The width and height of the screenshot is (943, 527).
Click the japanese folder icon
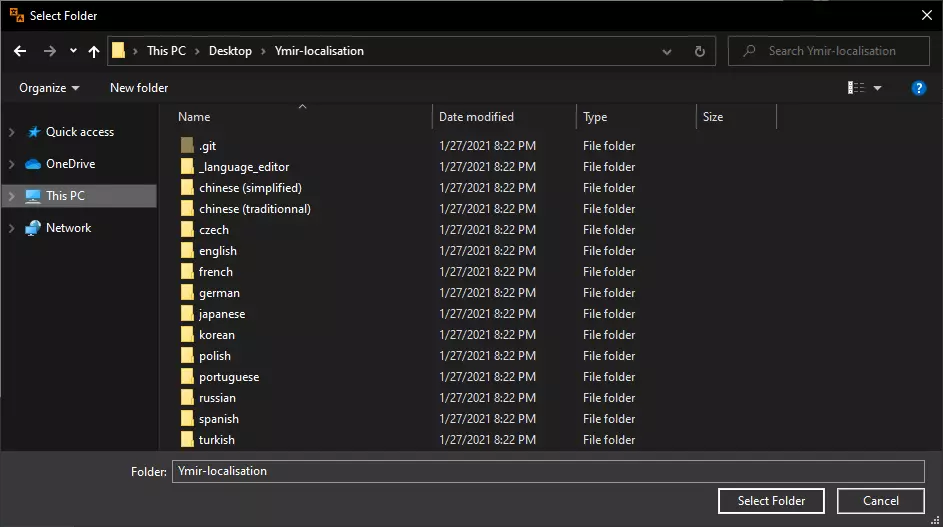[187, 314]
